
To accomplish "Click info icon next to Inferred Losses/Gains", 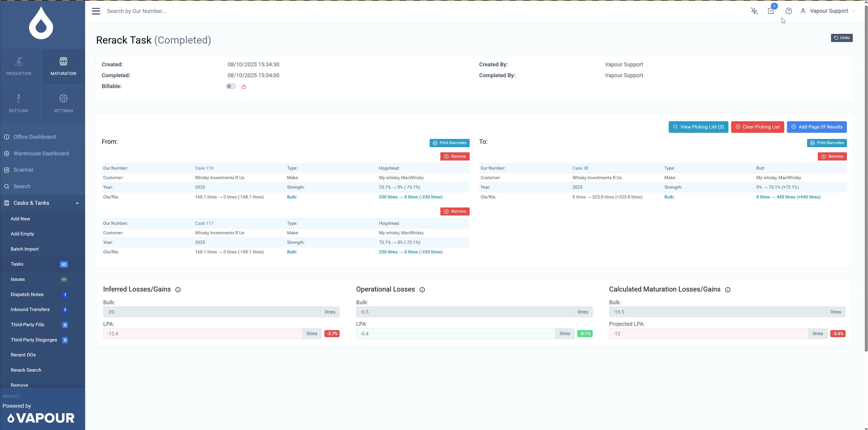I will click(x=178, y=290).
